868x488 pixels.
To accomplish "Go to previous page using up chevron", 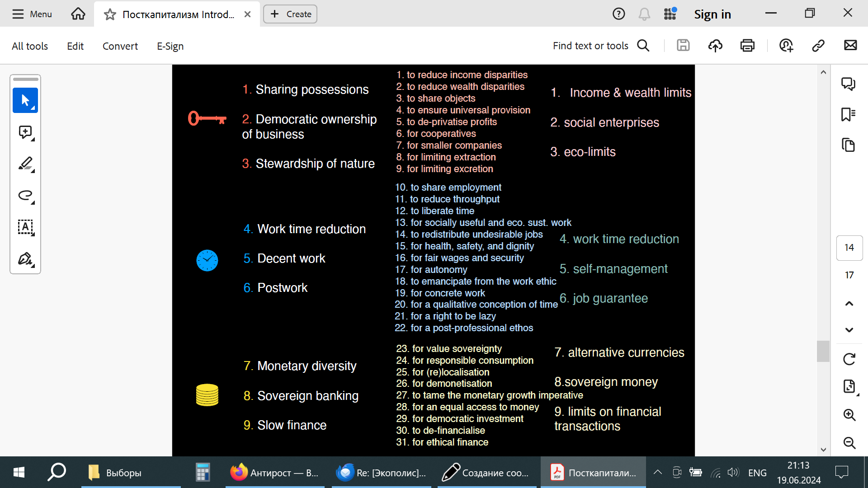I will point(849,304).
